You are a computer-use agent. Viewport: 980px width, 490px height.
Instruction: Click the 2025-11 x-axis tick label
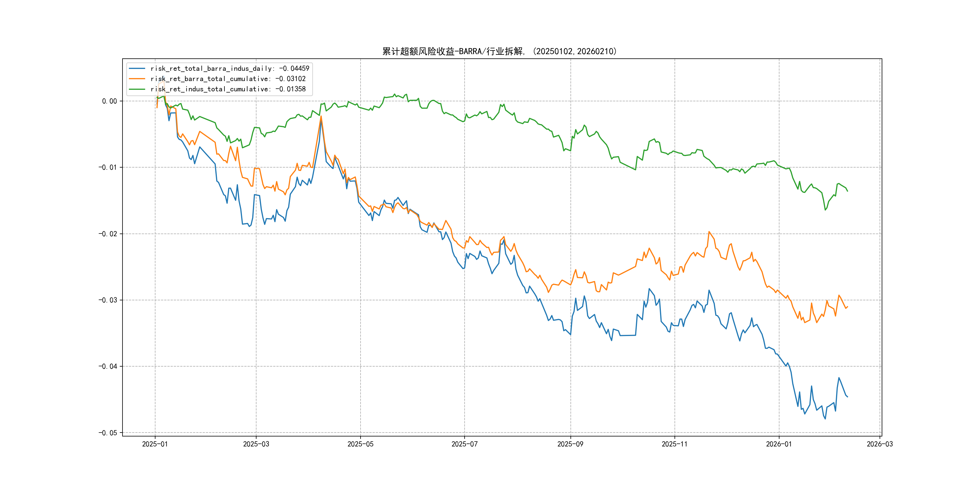click(675, 444)
